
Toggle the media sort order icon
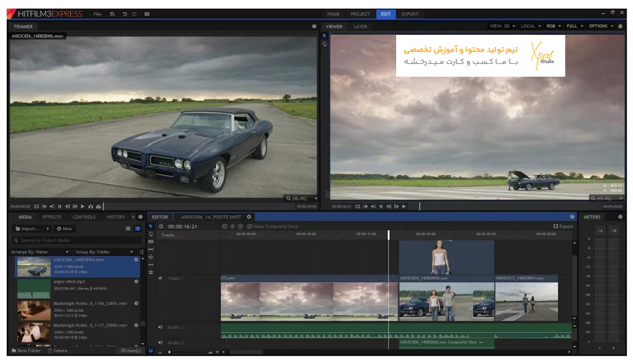(x=141, y=252)
